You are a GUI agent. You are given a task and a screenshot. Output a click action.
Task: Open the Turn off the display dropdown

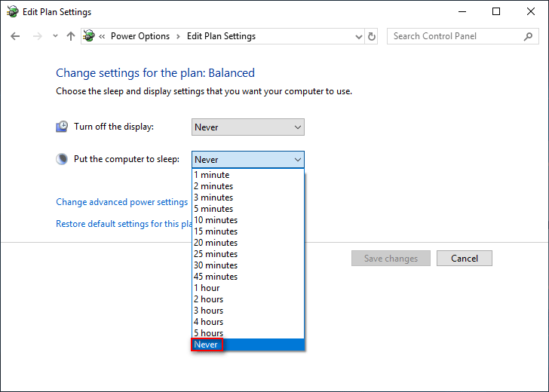247,127
